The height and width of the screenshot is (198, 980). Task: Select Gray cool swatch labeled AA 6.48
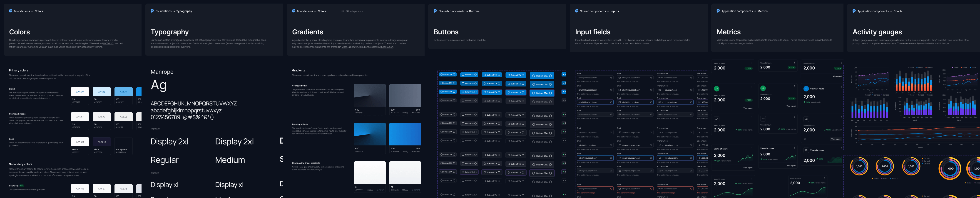click(124, 188)
